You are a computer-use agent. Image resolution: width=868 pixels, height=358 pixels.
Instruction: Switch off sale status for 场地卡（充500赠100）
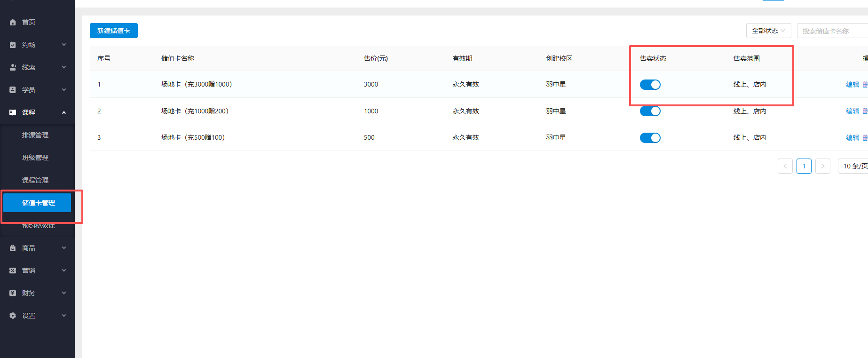(x=650, y=138)
